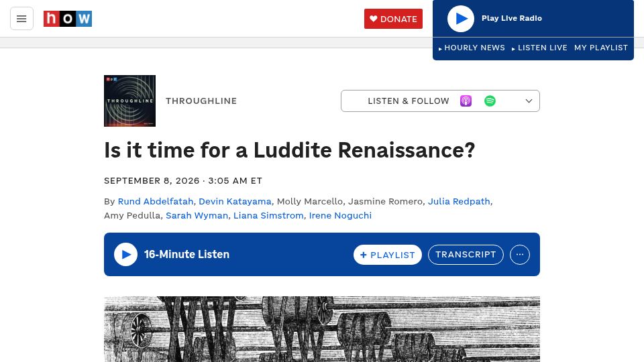Click the Apple Podcasts icon
Image resolution: width=644 pixels, height=362 pixels.
[x=466, y=101]
